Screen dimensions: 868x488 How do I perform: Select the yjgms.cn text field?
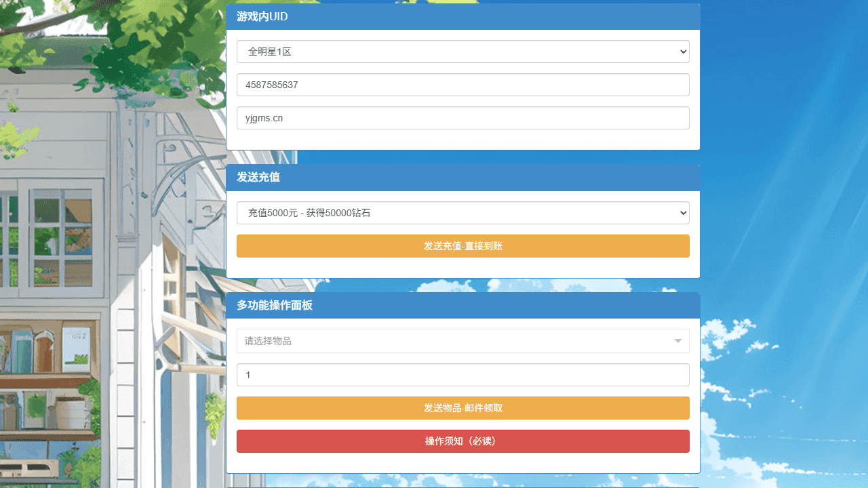point(463,117)
